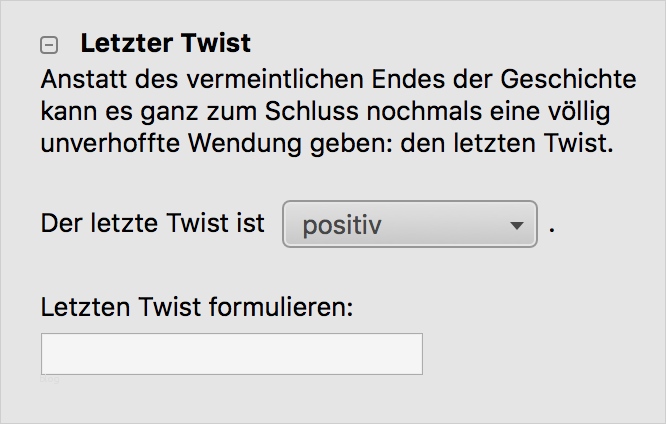666x424 pixels.
Task: Focus the Letzten Twist formulieren text field
Action: coord(231,354)
